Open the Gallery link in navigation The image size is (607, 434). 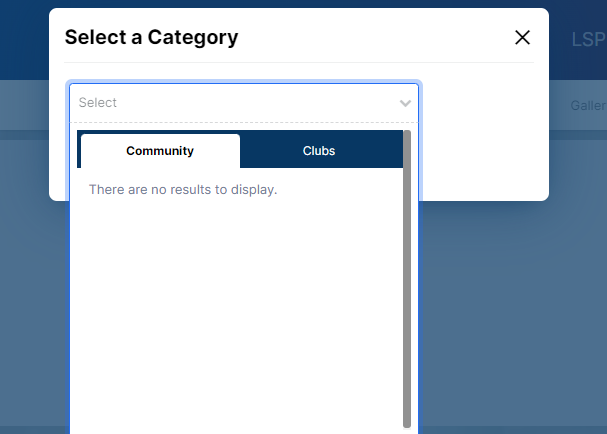tap(588, 105)
